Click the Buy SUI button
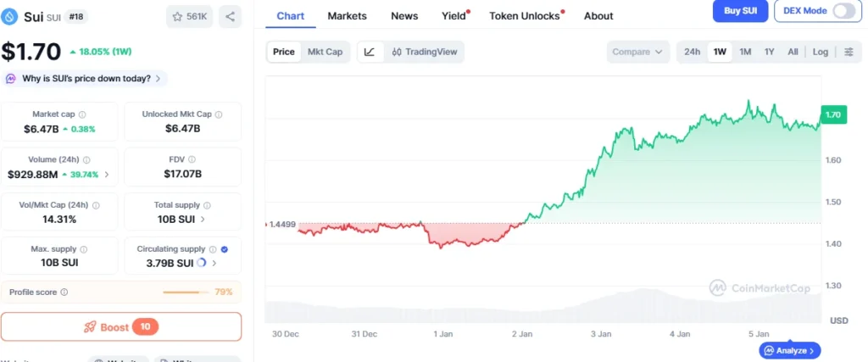Image resolution: width=868 pixels, height=362 pixels. (740, 10)
